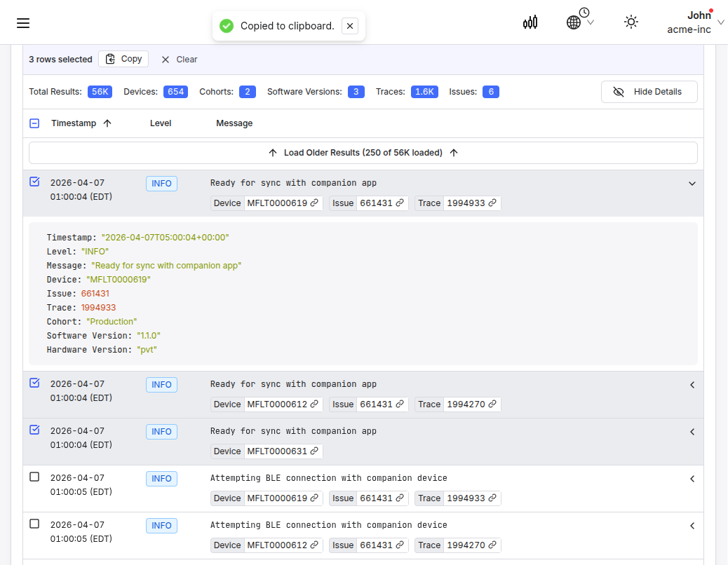
Task: Open John acme-inc user menu
Action: click(694, 22)
